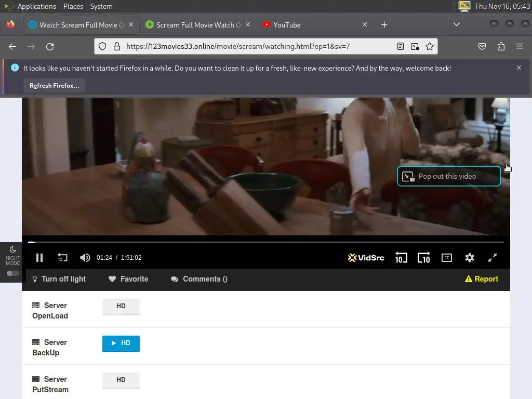Enter fullscreen video mode
This screenshot has width=532, height=399.
(x=493, y=258)
